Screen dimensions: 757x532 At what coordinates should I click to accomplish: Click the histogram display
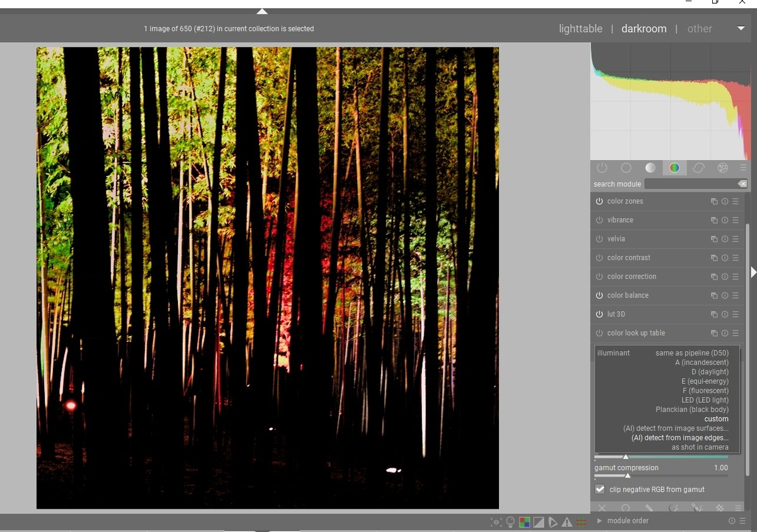671,101
